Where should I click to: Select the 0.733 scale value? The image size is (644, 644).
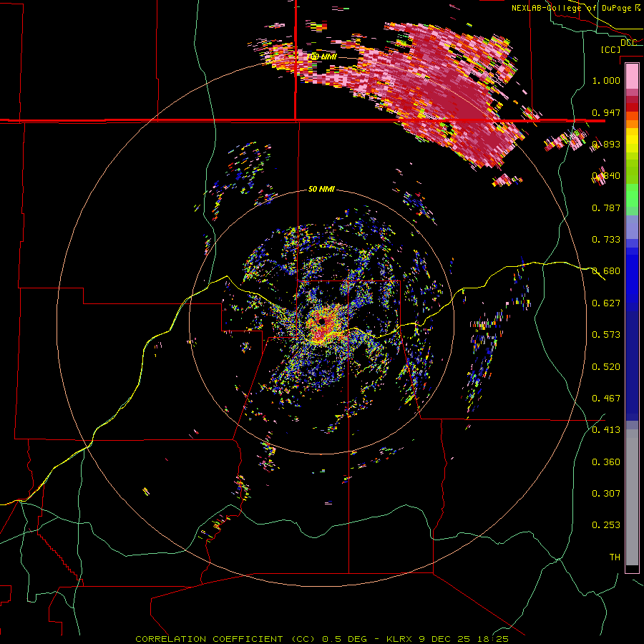606,240
